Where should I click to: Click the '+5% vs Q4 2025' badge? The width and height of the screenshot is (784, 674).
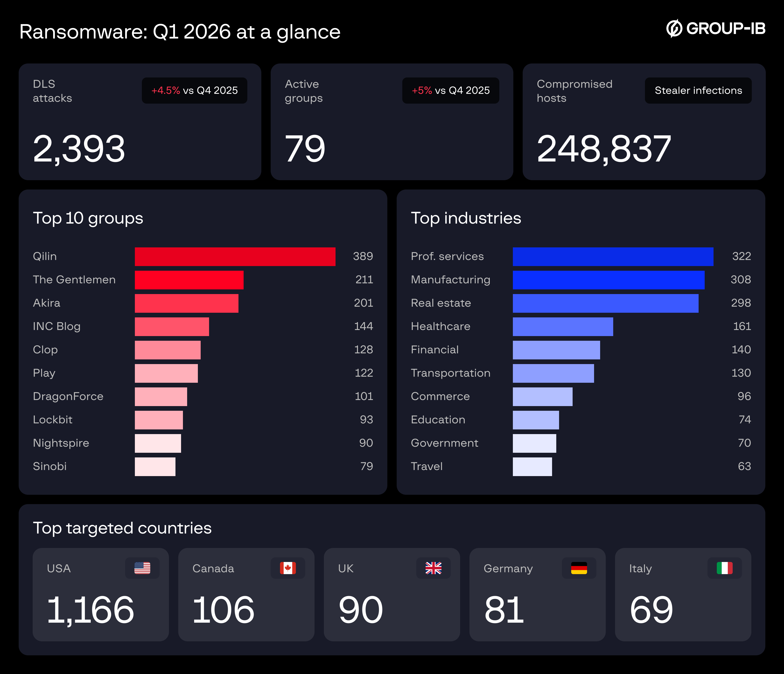[451, 91]
